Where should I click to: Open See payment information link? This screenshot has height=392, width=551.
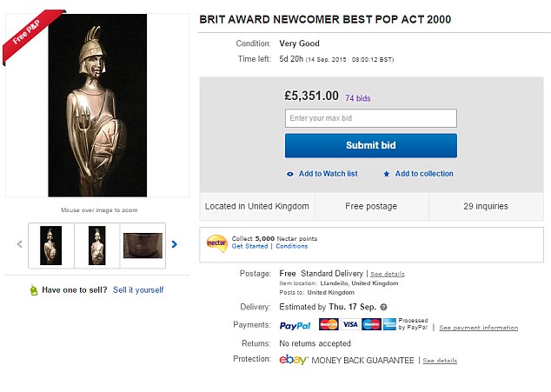478,328
